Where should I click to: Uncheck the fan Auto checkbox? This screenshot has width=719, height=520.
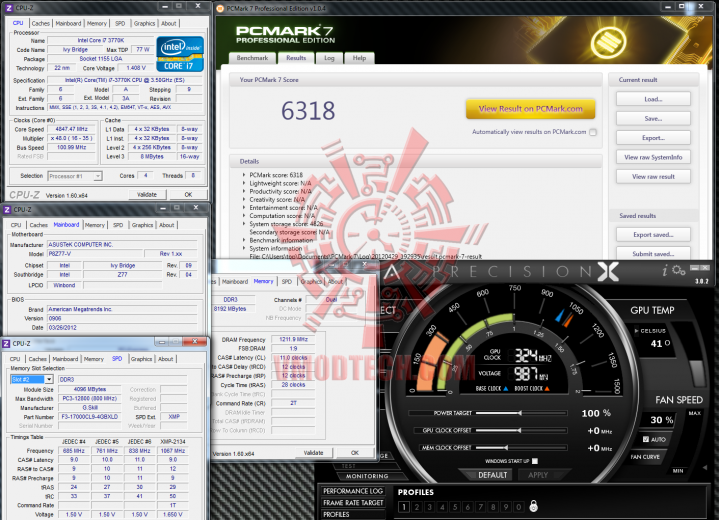coord(646,439)
